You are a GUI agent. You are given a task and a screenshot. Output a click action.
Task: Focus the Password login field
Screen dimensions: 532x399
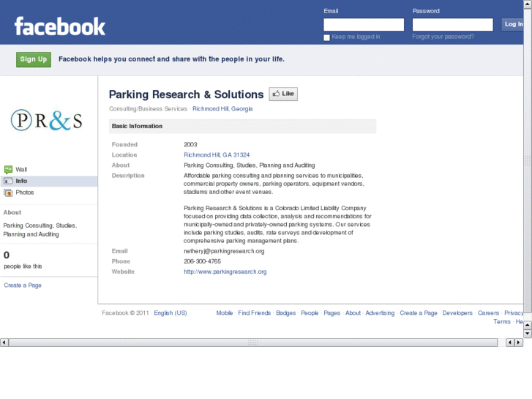pyautogui.click(x=453, y=24)
